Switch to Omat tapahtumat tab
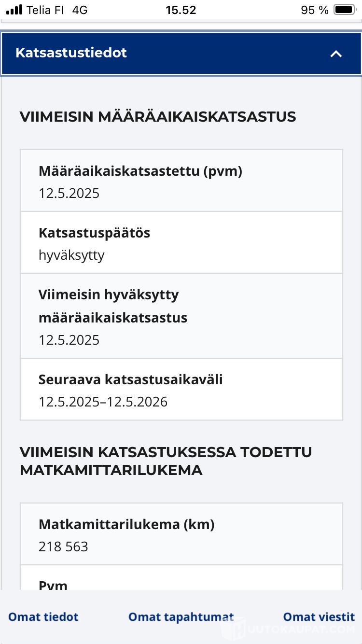362x644 pixels. (x=181, y=616)
